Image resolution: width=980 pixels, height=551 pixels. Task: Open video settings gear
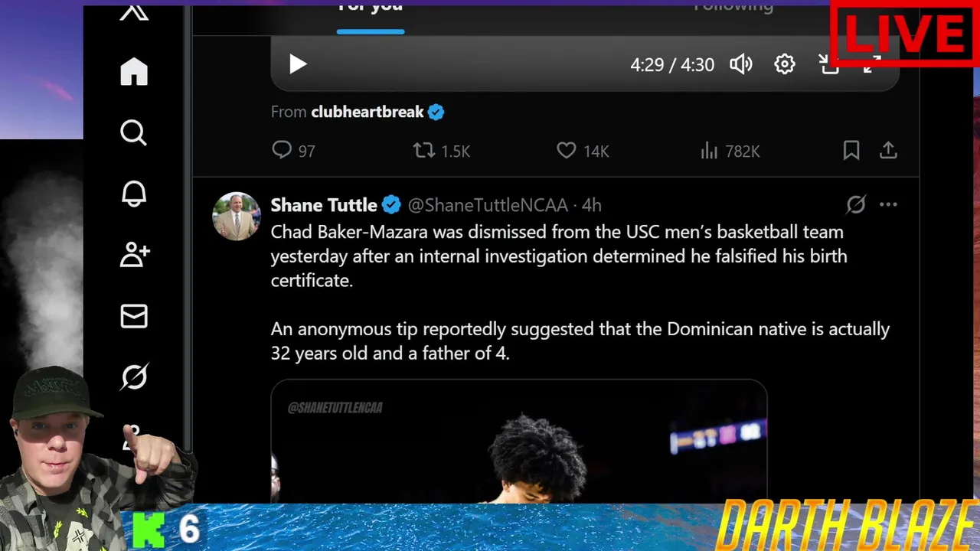[x=785, y=64]
